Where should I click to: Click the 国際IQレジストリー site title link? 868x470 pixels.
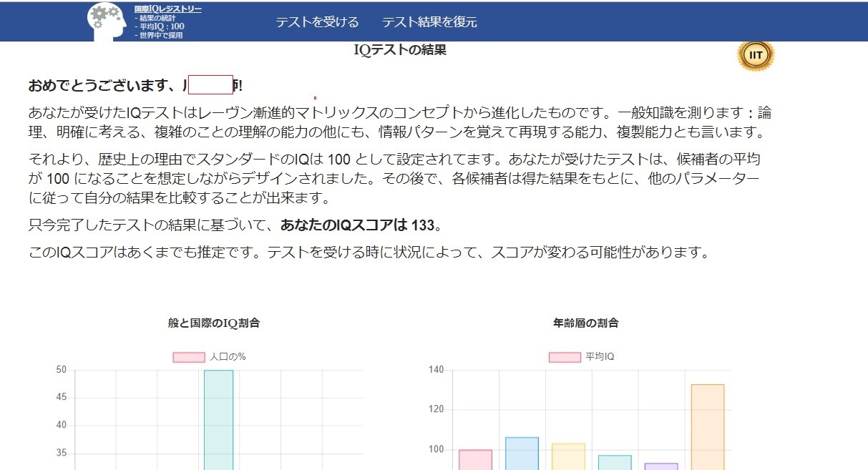pyautogui.click(x=167, y=9)
